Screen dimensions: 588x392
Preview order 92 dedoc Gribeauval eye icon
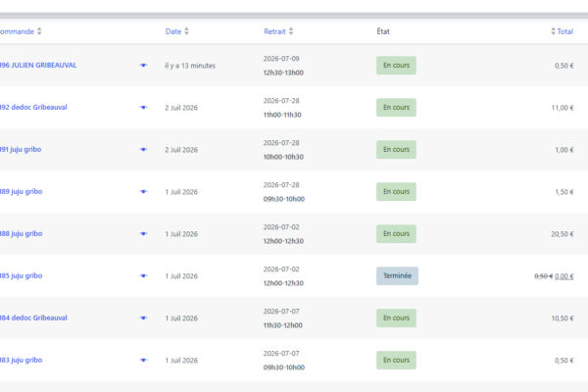pyautogui.click(x=143, y=107)
